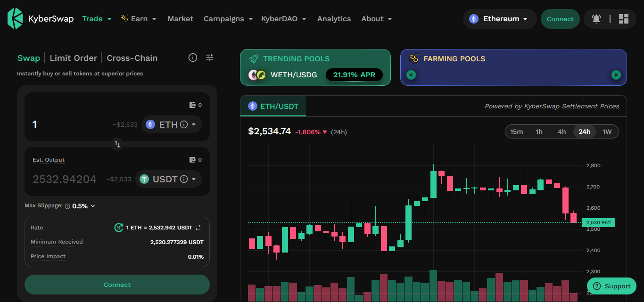Click the 2,530.962 price marker
The height and width of the screenshot is (302, 644).
click(x=599, y=222)
